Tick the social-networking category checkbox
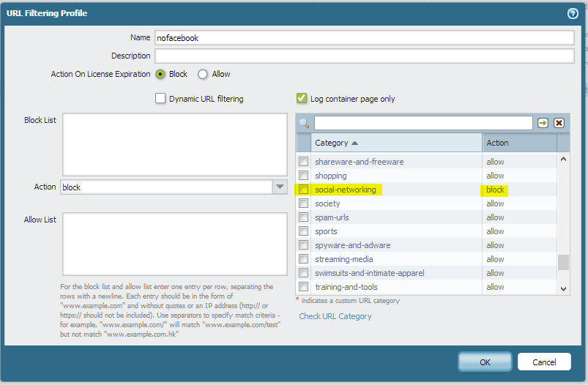 pos(303,190)
